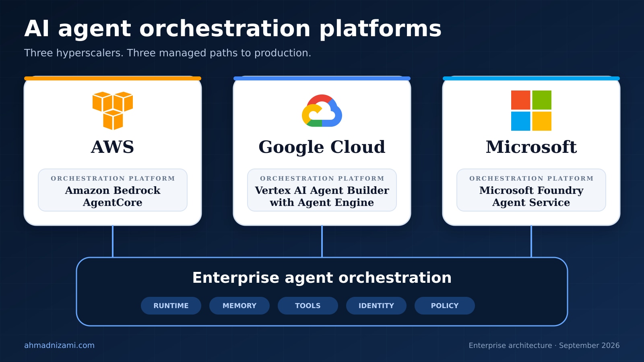Select the RUNTIME pill
Viewport: 644px width, 362px height.
tap(171, 306)
